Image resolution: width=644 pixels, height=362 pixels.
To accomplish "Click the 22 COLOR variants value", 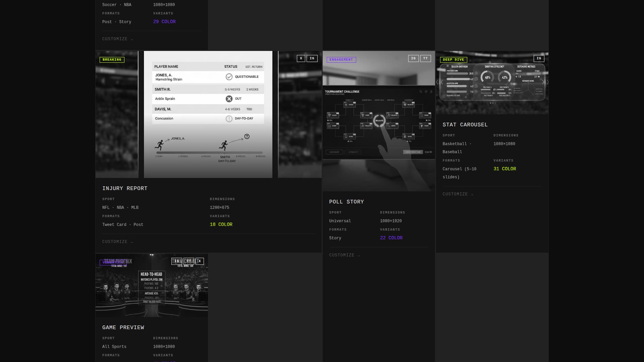I will pos(391,238).
